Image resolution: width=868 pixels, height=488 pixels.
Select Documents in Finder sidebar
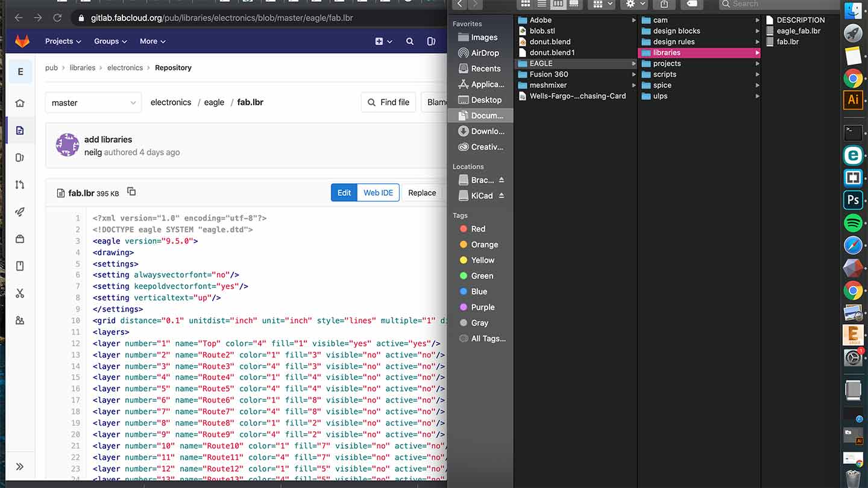480,116
